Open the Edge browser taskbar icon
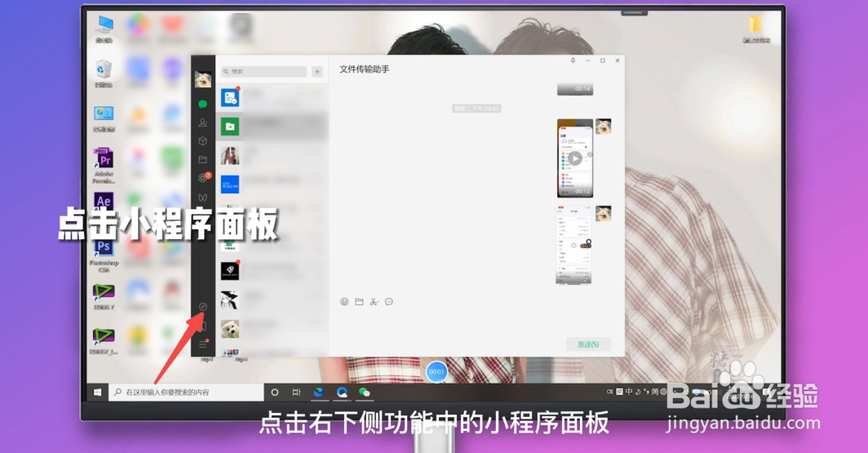 click(x=319, y=392)
